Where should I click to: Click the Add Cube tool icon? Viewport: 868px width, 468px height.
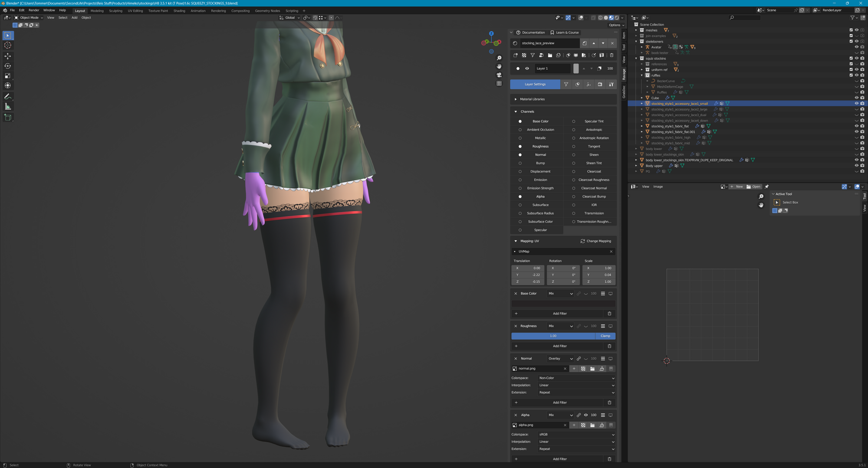[x=8, y=117]
